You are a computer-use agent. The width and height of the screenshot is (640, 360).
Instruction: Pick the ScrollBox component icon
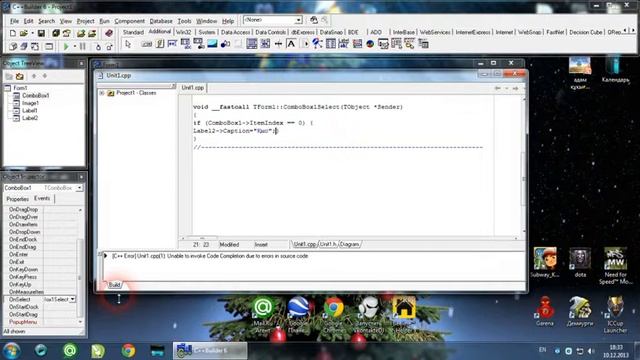[252, 44]
